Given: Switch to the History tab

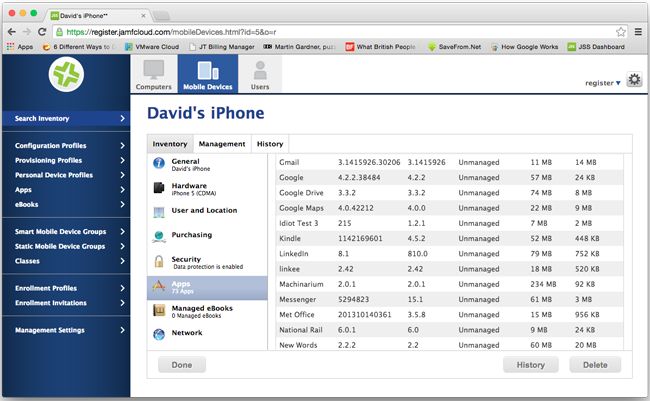Looking at the screenshot, I should [x=270, y=144].
